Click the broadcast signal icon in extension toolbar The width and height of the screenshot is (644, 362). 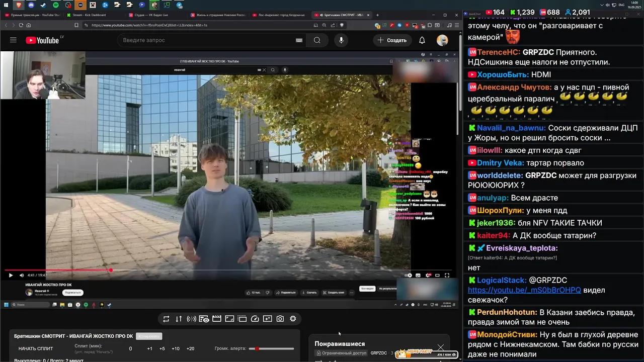tap(191, 319)
